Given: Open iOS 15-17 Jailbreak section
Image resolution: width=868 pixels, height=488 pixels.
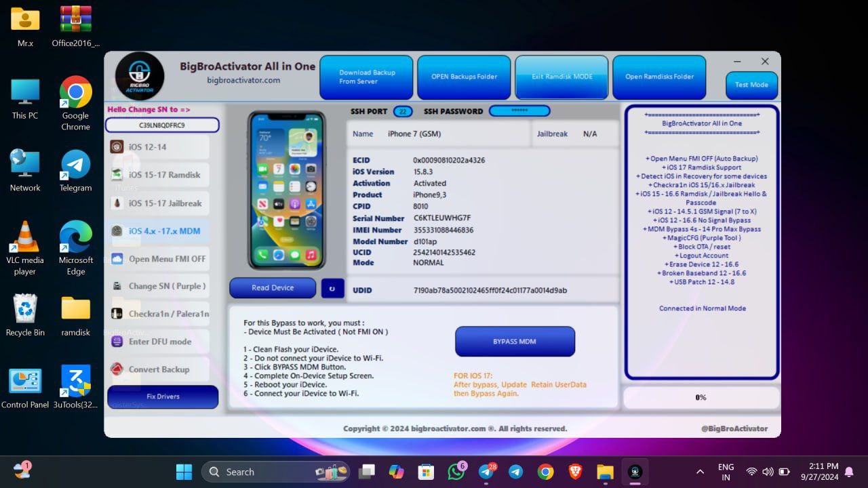Looking at the screenshot, I should point(158,203).
